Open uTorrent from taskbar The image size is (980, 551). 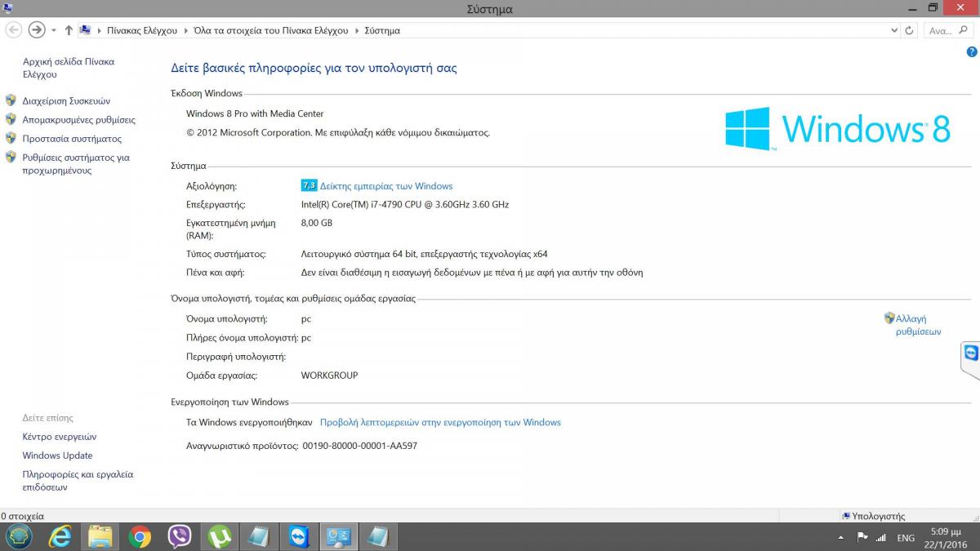click(219, 536)
